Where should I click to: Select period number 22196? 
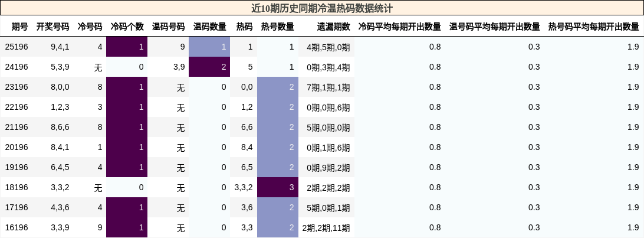tap(17, 107)
